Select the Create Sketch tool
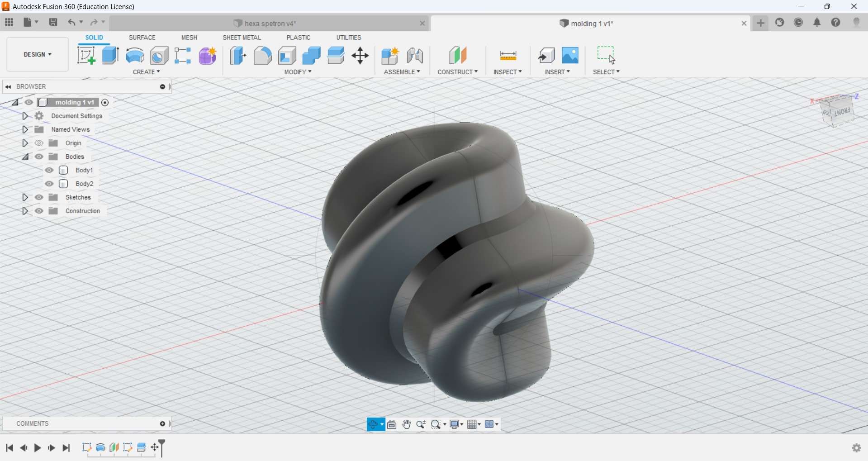 coord(86,56)
